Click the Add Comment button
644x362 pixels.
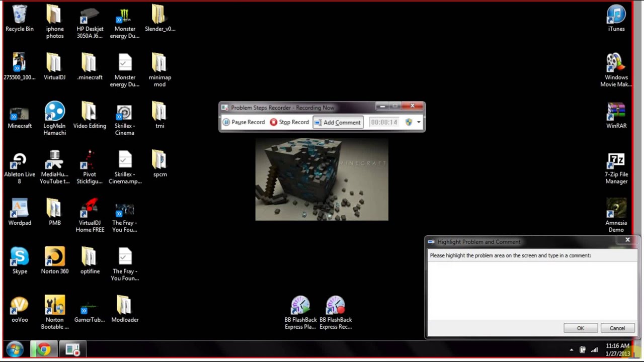pos(338,122)
